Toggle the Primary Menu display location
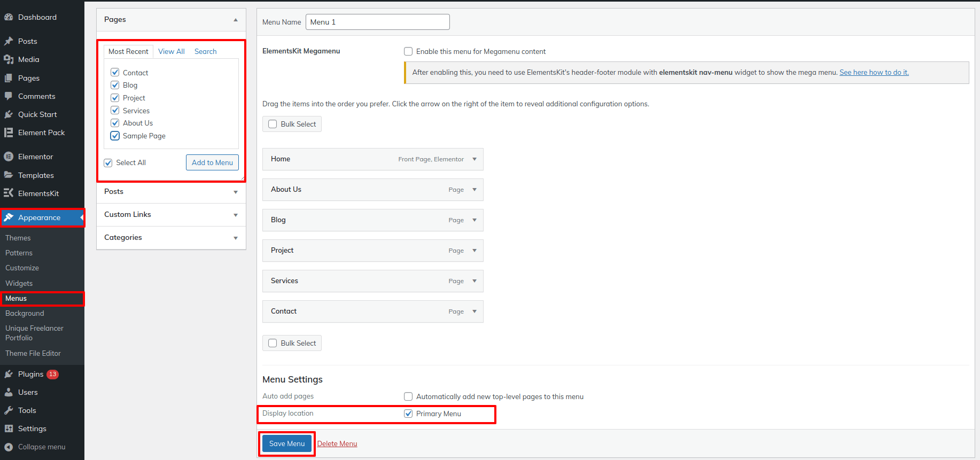The width and height of the screenshot is (980, 460). [408, 414]
